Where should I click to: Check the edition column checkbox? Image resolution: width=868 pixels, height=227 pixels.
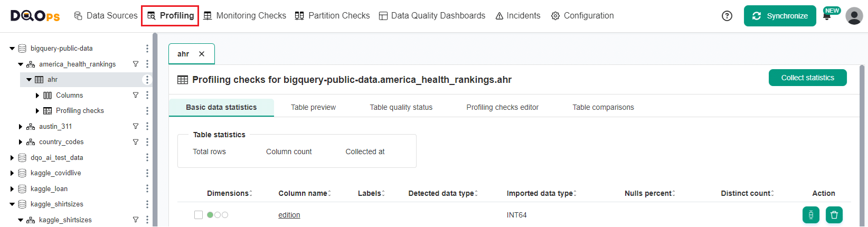tap(199, 215)
